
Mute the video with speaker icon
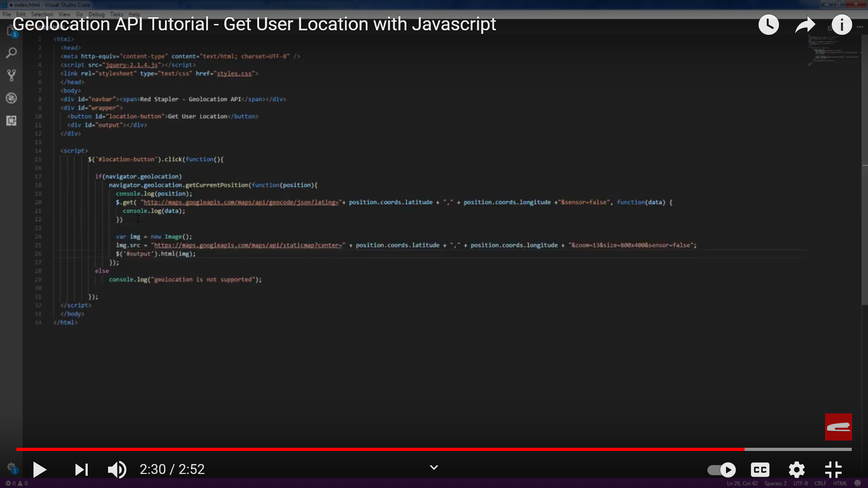point(117,469)
